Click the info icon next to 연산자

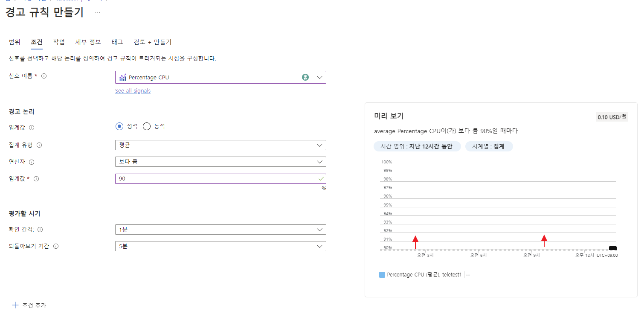pos(32,162)
